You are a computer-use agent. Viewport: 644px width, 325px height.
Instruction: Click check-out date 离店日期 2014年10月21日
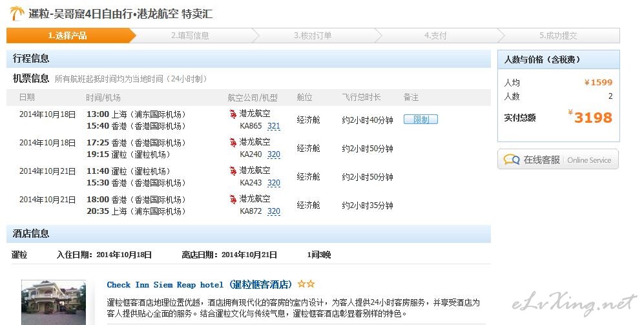(x=229, y=255)
